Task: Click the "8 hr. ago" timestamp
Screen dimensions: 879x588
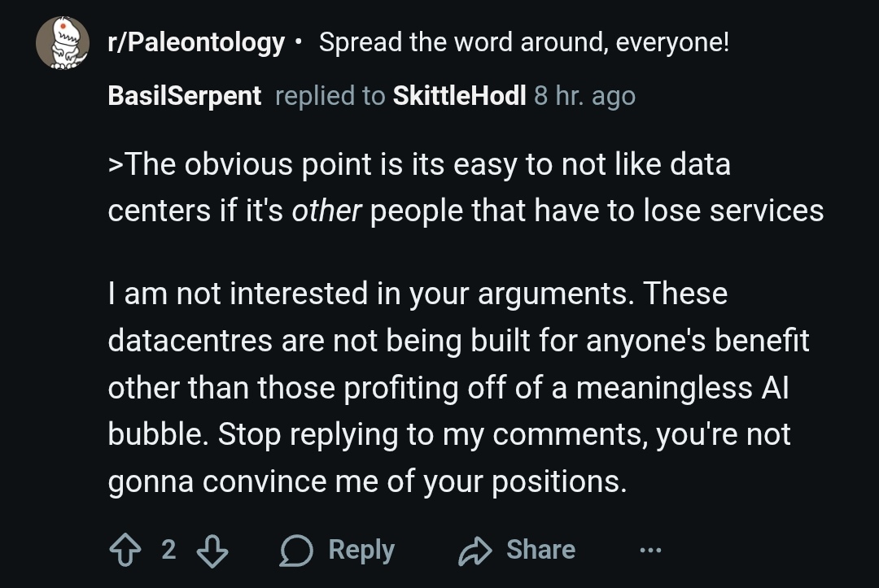Action: point(584,96)
